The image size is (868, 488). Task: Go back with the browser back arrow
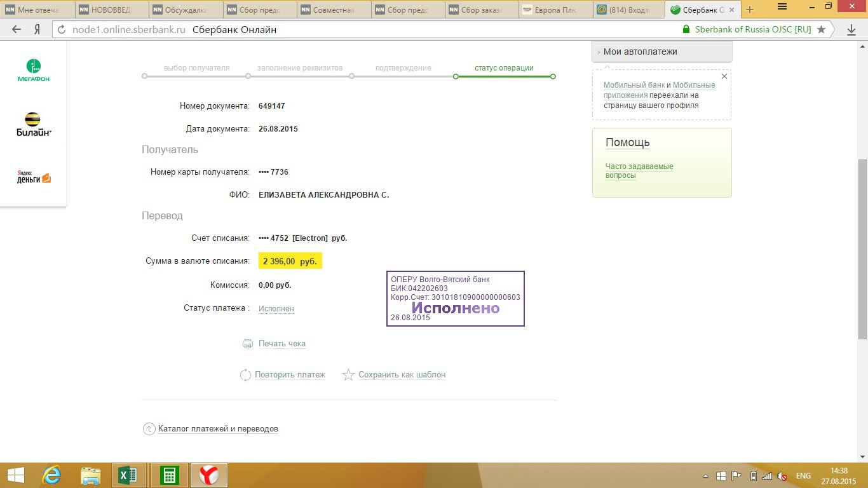tap(17, 30)
